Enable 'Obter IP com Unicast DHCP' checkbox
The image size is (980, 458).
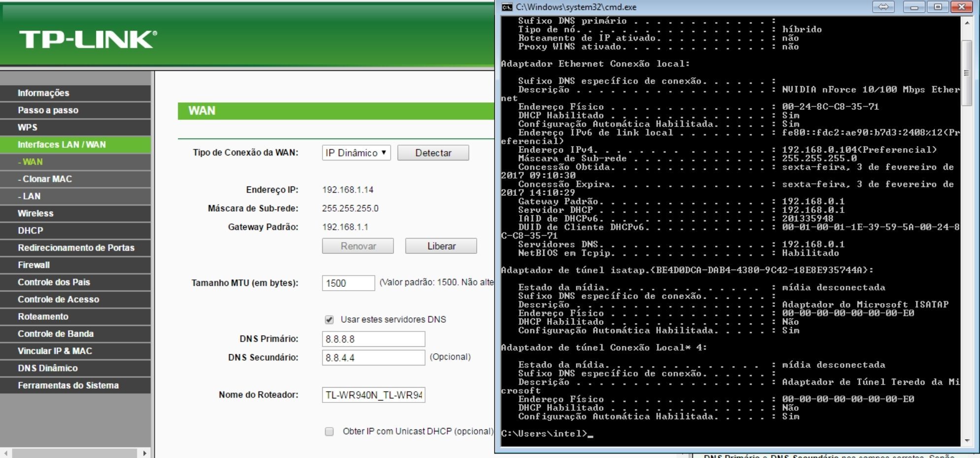pyautogui.click(x=329, y=431)
